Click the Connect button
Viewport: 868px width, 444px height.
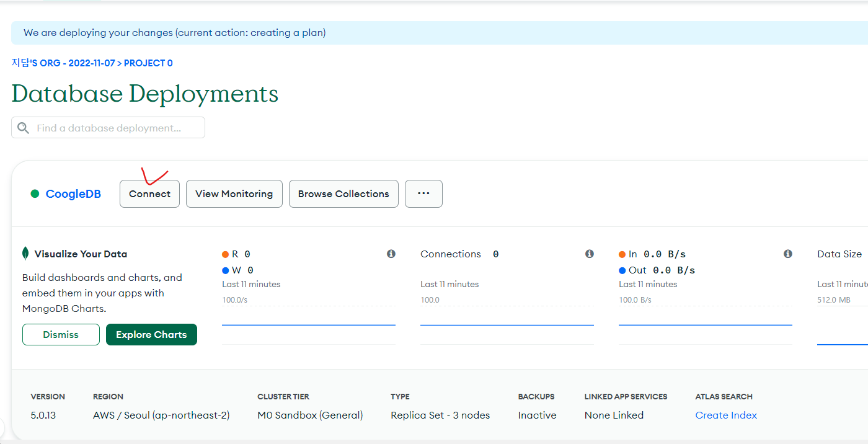(x=149, y=193)
